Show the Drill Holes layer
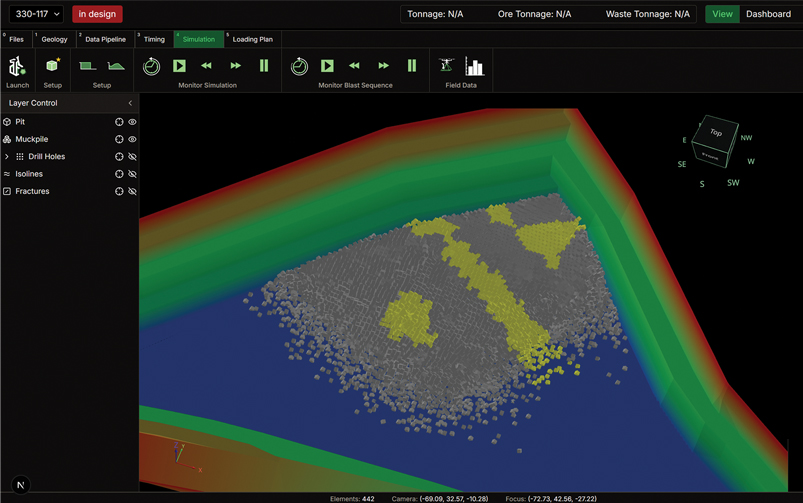803x503 pixels. (x=132, y=157)
